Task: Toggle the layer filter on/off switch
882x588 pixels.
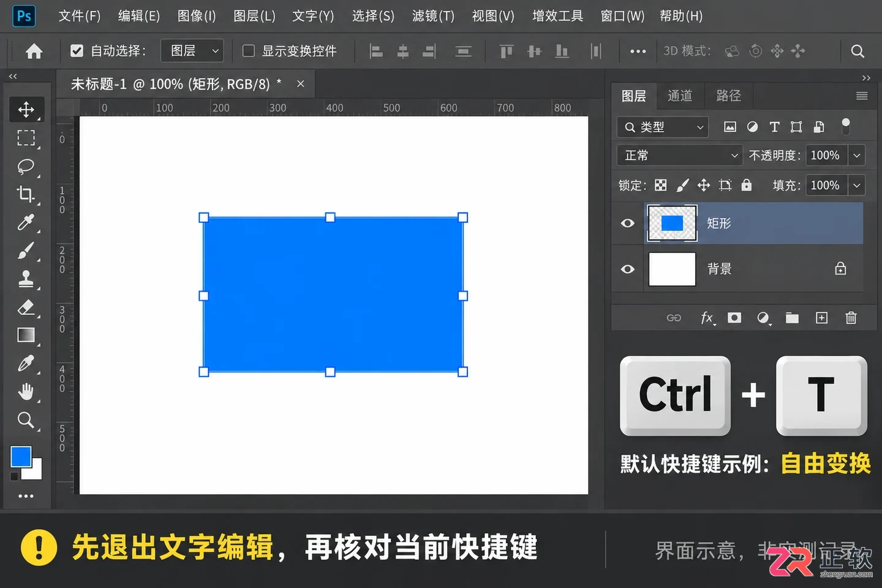Action: click(846, 126)
